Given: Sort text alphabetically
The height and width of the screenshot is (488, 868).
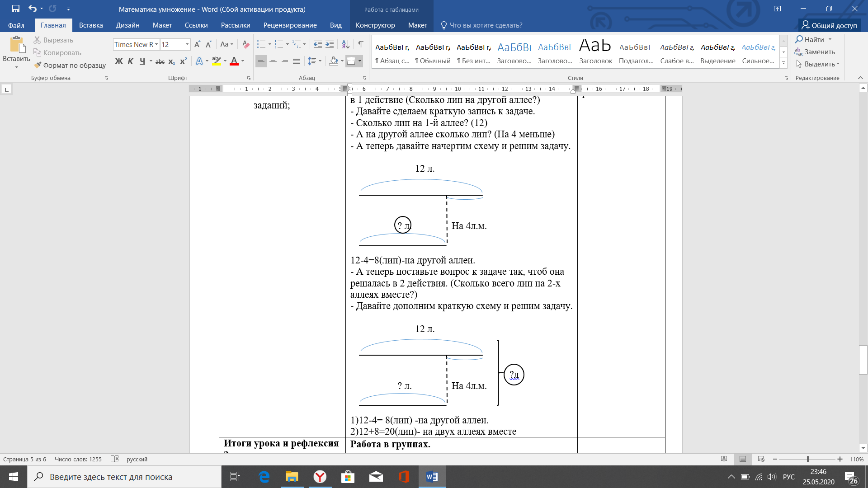Looking at the screenshot, I should click(x=345, y=44).
